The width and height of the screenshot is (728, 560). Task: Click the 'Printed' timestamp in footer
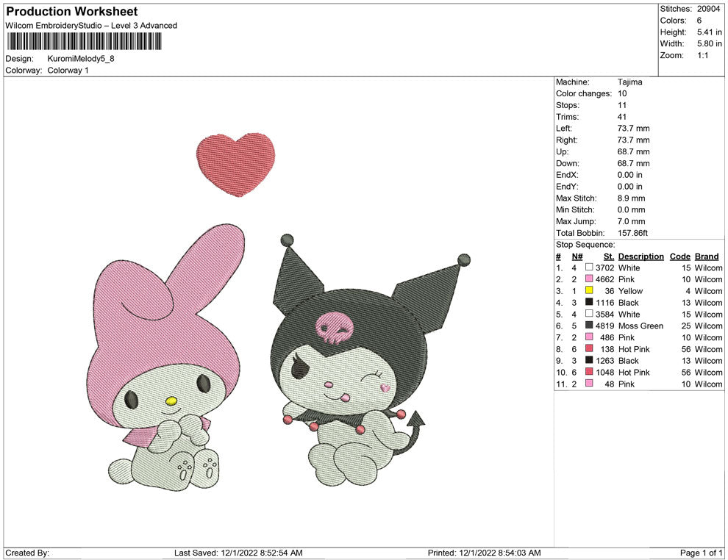[485, 552]
